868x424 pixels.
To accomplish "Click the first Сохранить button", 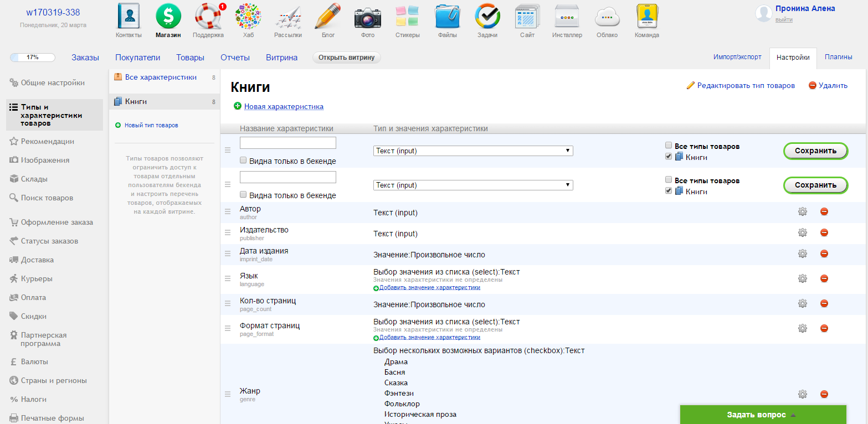I will [x=815, y=151].
